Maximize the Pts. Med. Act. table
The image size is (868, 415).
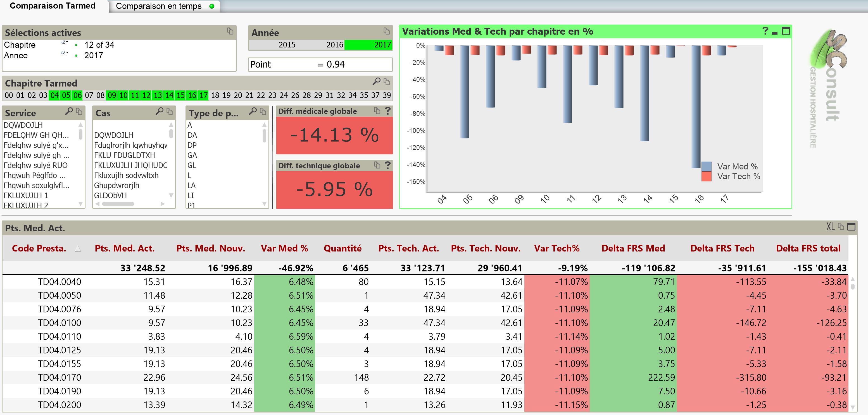(852, 227)
